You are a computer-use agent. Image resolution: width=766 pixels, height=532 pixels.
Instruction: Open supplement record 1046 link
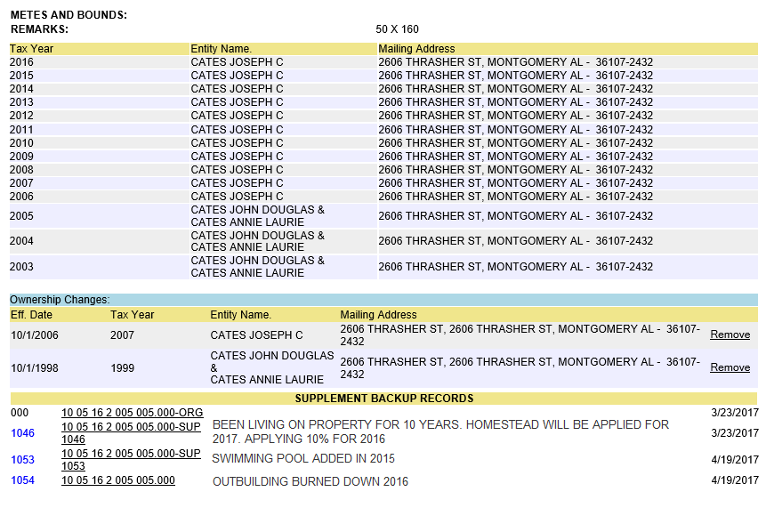click(22, 433)
